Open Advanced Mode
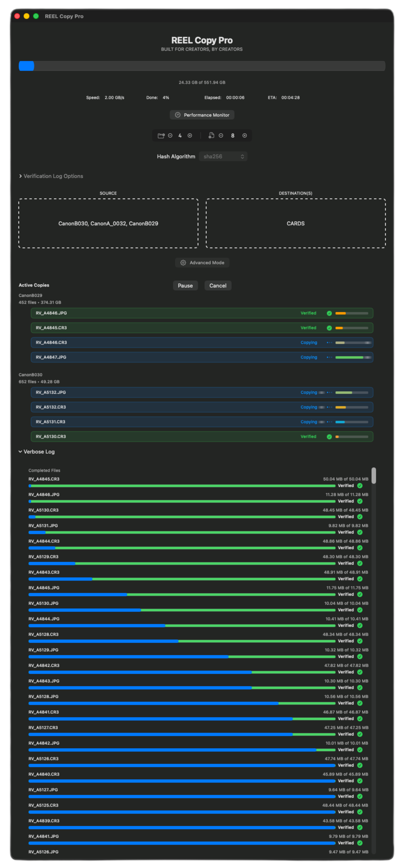Screen dimensions: 406x868 click(x=202, y=262)
